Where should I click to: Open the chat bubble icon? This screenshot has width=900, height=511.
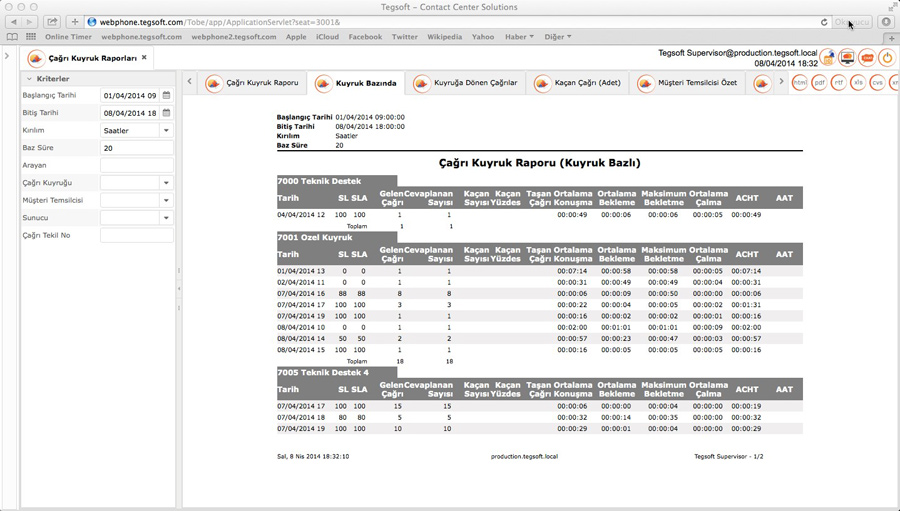tap(867, 57)
